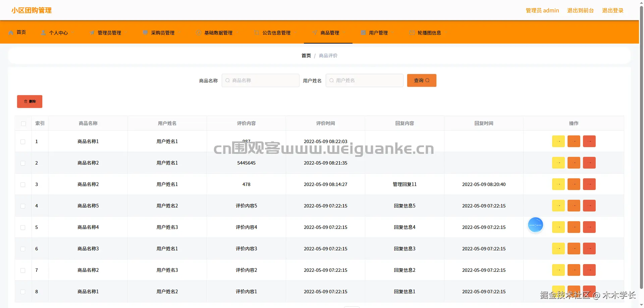Go to 首页 in the breadcrumb
Image resolution: width=644 pixels, height=308 pixels.
[306, 56]
